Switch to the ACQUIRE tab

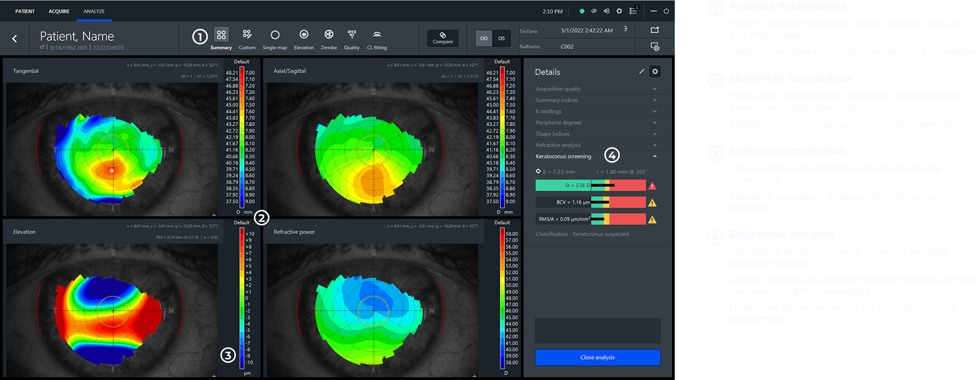(59, 11)
